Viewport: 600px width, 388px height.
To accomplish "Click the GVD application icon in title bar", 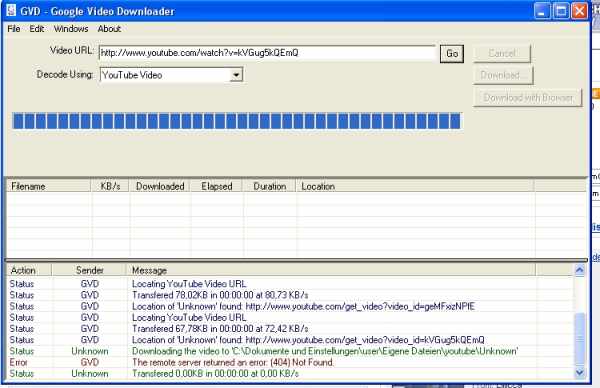I will 11,10.
